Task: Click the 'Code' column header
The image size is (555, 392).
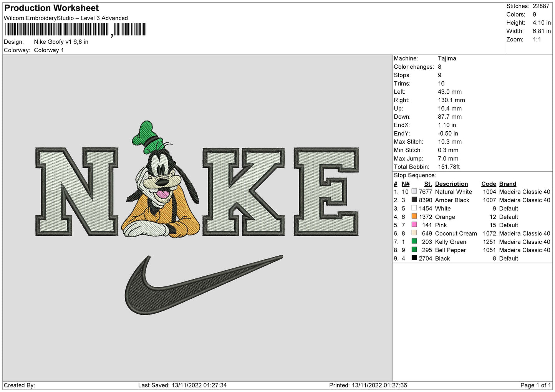Action: pyautogui.click(x=489, y=184)
